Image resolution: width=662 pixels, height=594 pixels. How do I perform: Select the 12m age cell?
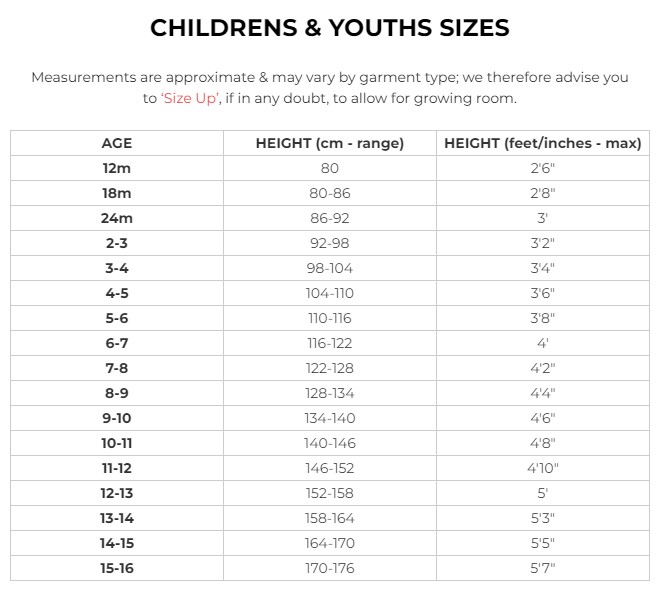[x=117, y=168]
